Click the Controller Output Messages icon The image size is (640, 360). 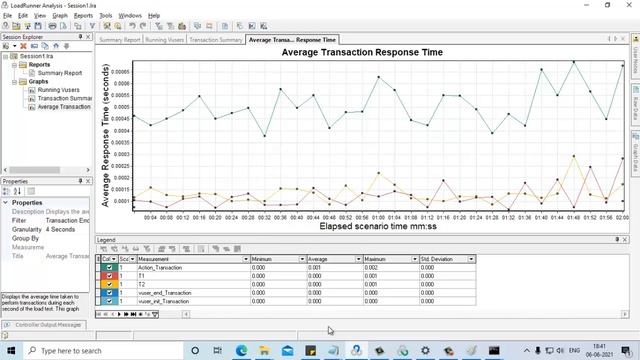pyautogui.click(x=7, y=325)
